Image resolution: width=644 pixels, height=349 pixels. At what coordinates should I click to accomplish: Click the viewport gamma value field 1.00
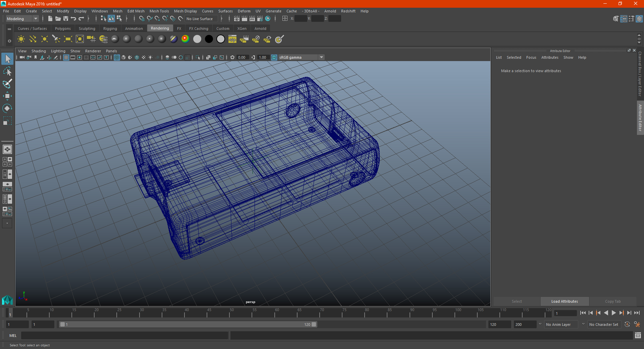(x=263, y=58)
